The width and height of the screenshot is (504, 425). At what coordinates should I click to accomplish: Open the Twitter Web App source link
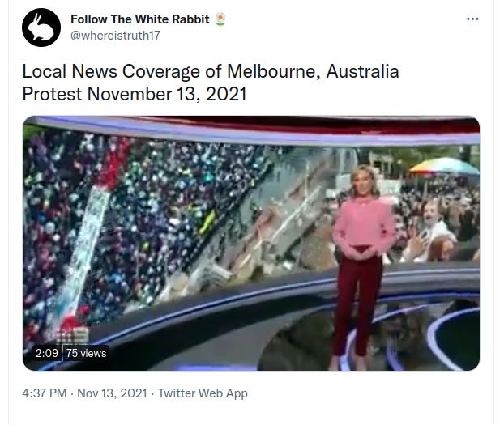(203, 393)
